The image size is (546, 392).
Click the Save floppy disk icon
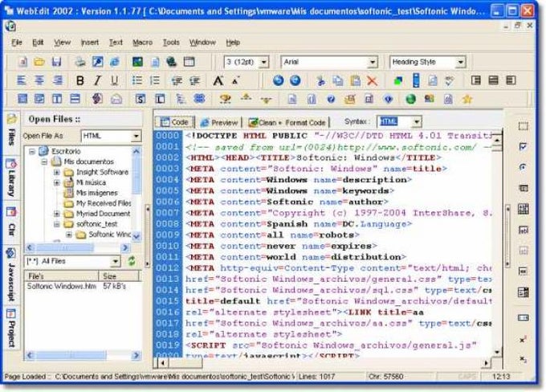pyautogui.click(x=56, y=62)
